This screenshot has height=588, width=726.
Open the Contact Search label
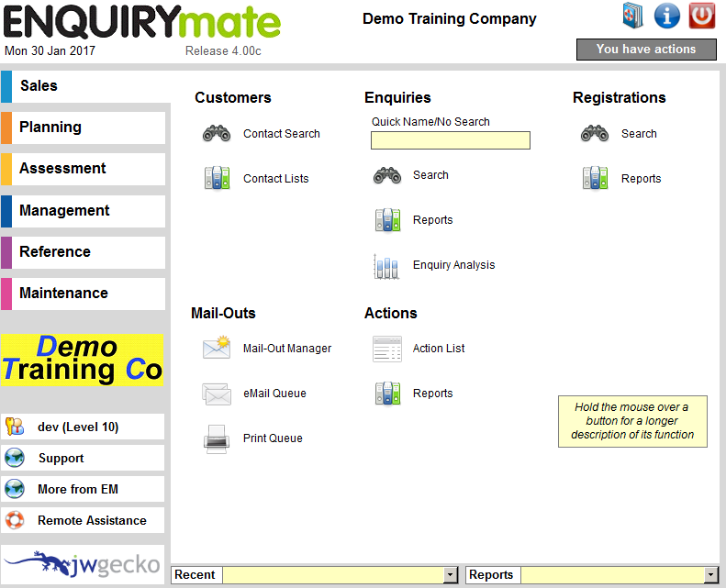pos(282,134)
